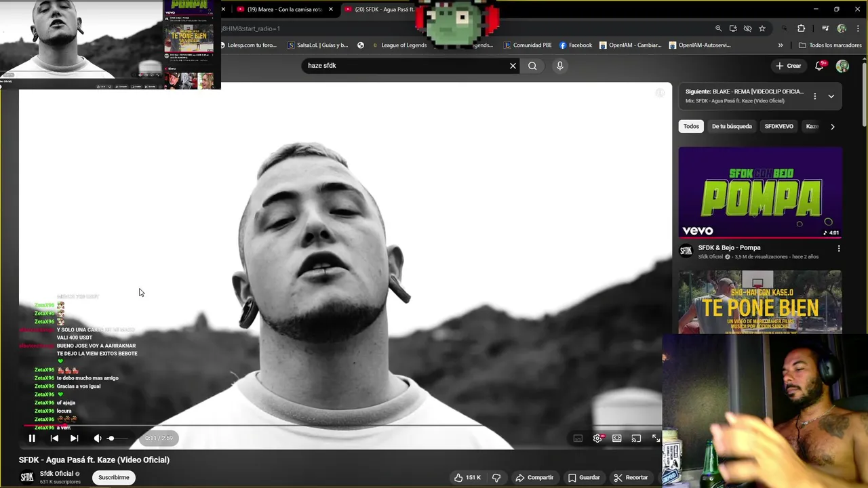Open the Chrome extensions puzzle icon
The image size is (868, 488).
tap(801, 28)
